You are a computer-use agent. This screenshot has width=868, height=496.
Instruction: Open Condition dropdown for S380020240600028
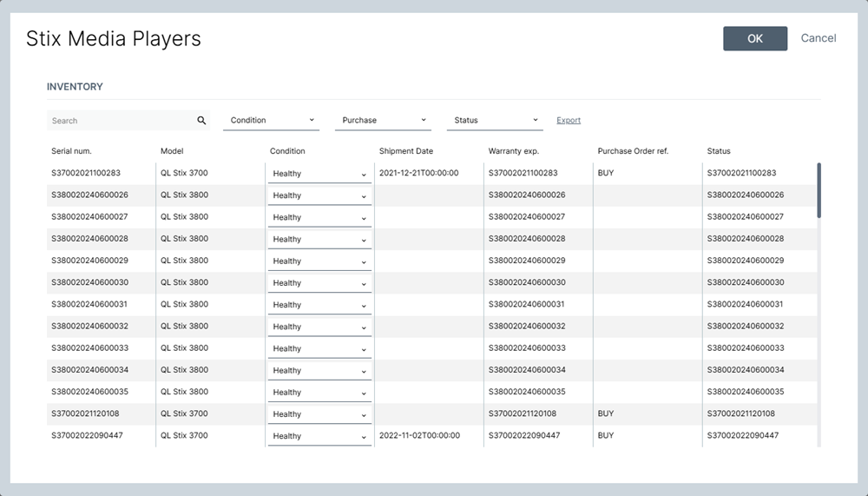coord(319,240)
